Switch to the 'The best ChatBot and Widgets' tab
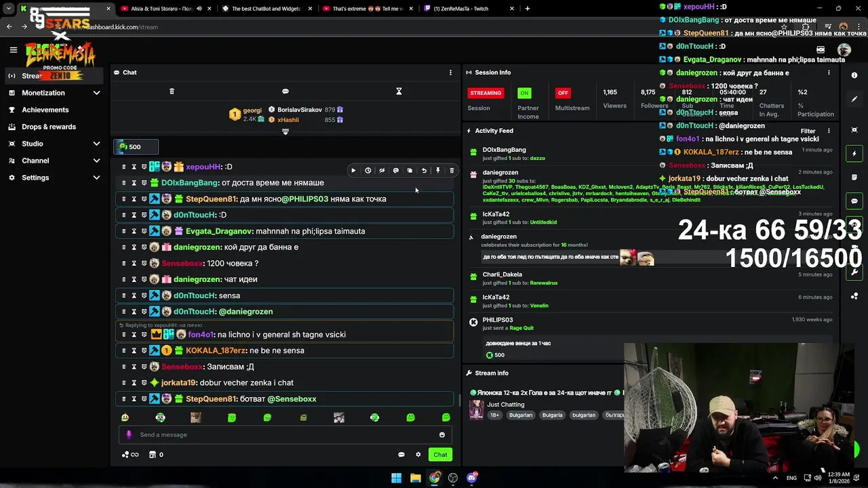Viewport: 868px width, 488px height. [x=267, y=9]
